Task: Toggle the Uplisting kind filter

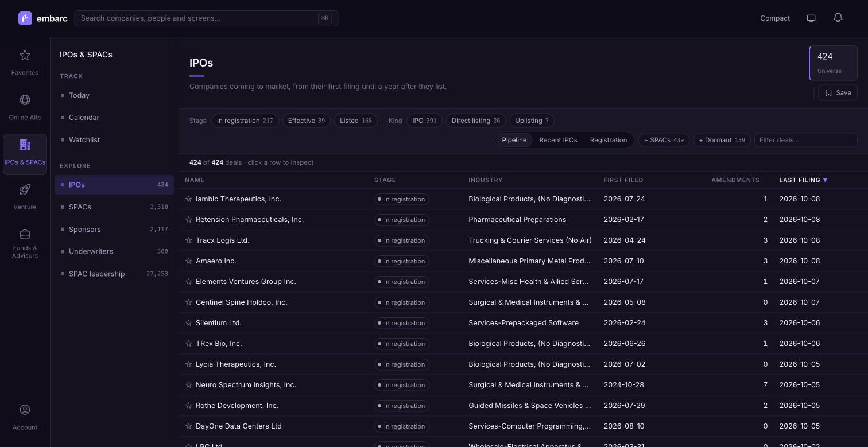Action: click(x=532, y=121)
